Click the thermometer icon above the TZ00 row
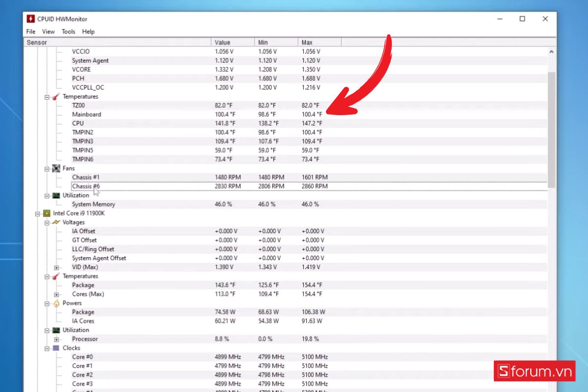The height and width of the screenshot is (392, 588). [56, 97]
